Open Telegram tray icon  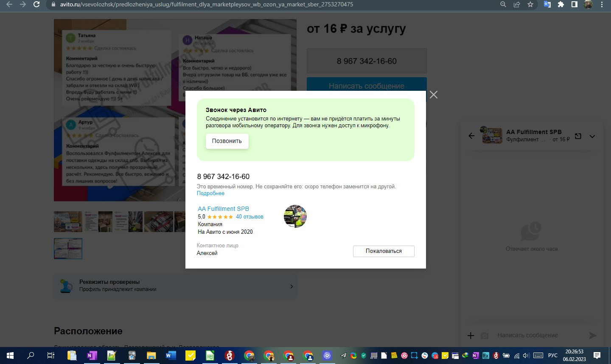pyautogui.click(x=343, y=356)
